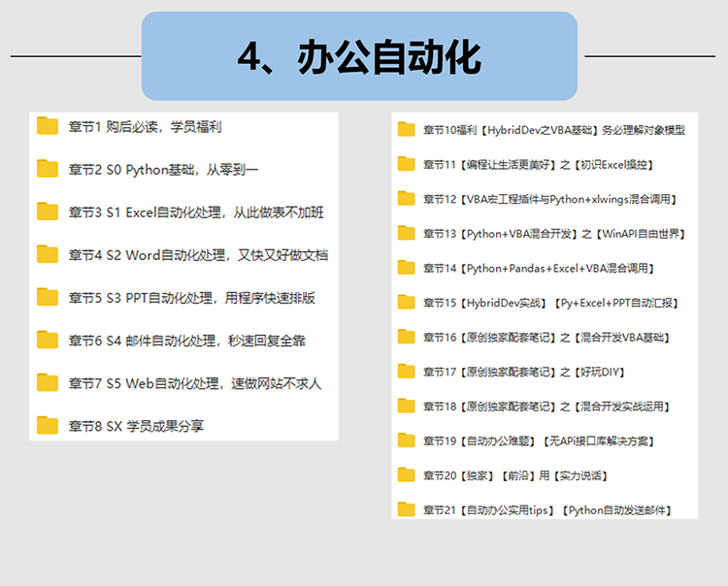The width and height of the screenshot is (728, 586).
Task: Select the text 章节2 S0 Python基础，从零到一
Action: [x=163, y=170]
